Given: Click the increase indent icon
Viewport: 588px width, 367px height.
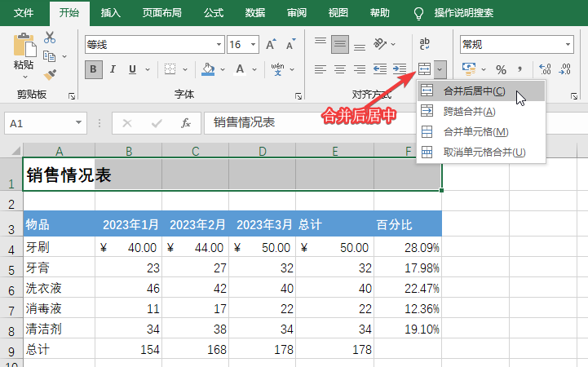Looking at the screenshot, I should pos(400,69).
